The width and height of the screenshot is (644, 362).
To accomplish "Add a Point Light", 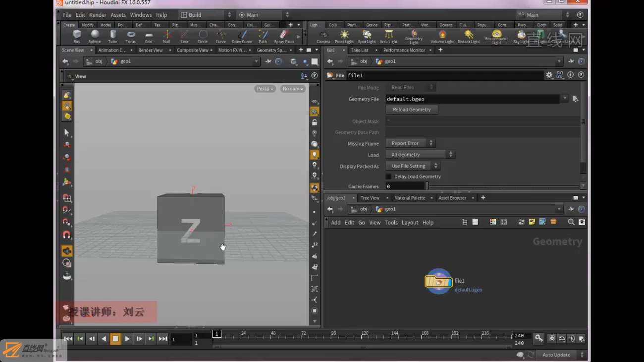I will [344, 36].
